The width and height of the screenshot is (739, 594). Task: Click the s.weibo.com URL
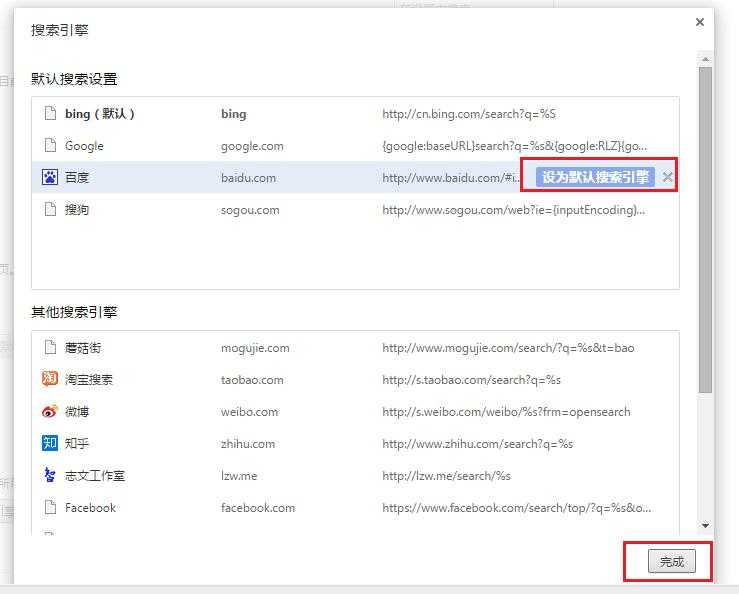coord(506,412)
